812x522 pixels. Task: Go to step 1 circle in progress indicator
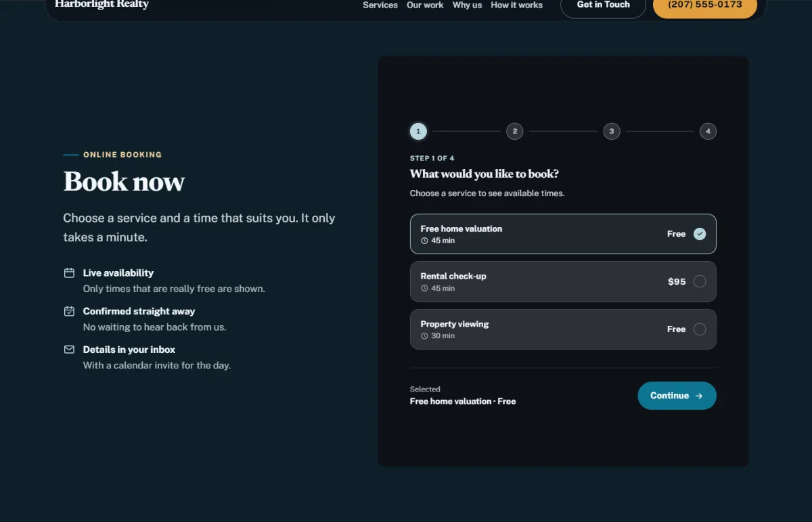click(x=418, y=131)
